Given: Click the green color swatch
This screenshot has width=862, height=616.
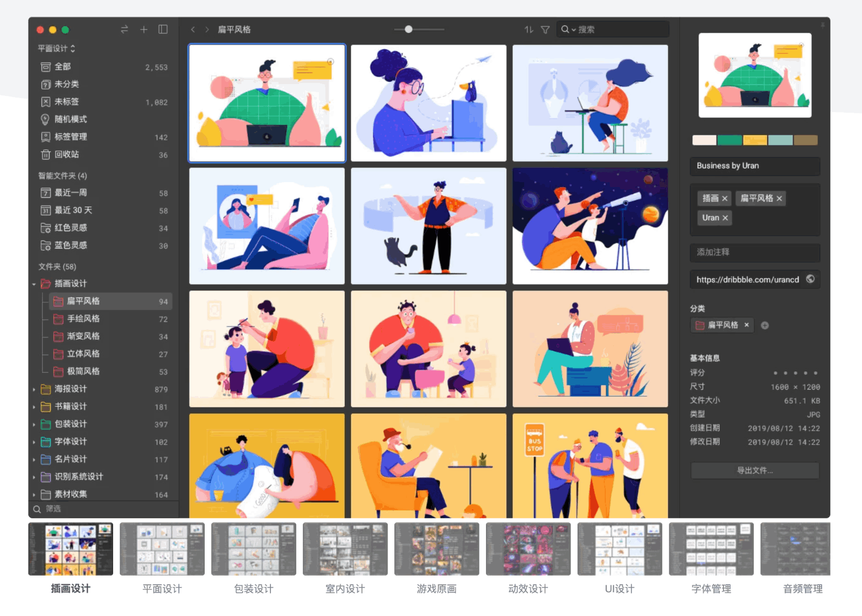Looking at the screenshot, I should point(729,141).
